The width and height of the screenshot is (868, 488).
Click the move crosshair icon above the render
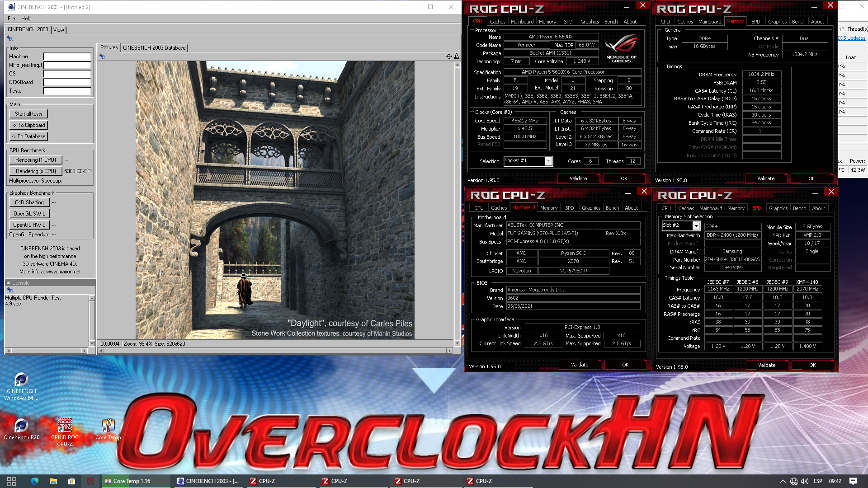(x=449, y=56)
